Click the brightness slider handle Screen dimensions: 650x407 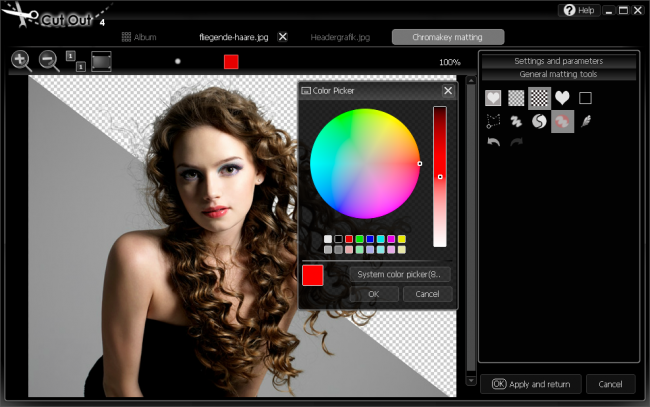[440, 177]
